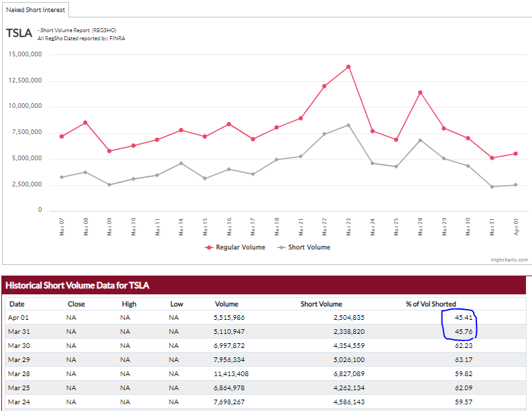Image resolution: width=532 pixels, height=411 pixels.
Task: Click volume value 7,956,334
Action: coord(229,360)
